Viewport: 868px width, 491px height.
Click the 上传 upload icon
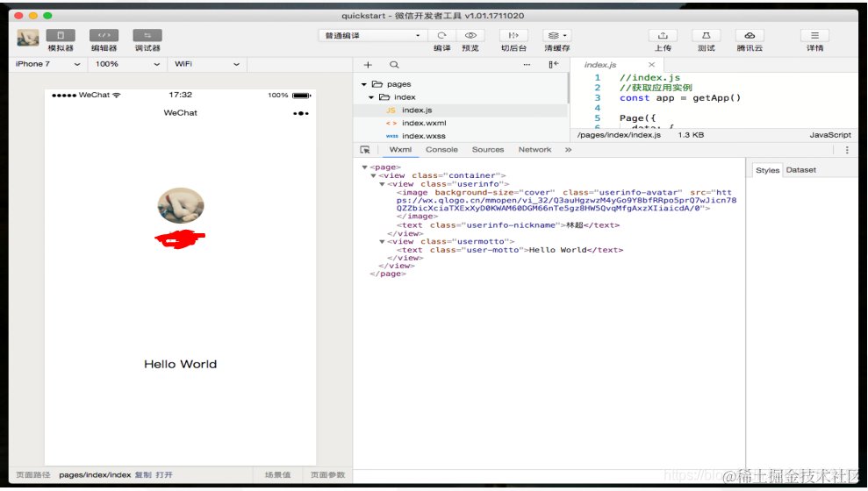[x=663, y=35]
